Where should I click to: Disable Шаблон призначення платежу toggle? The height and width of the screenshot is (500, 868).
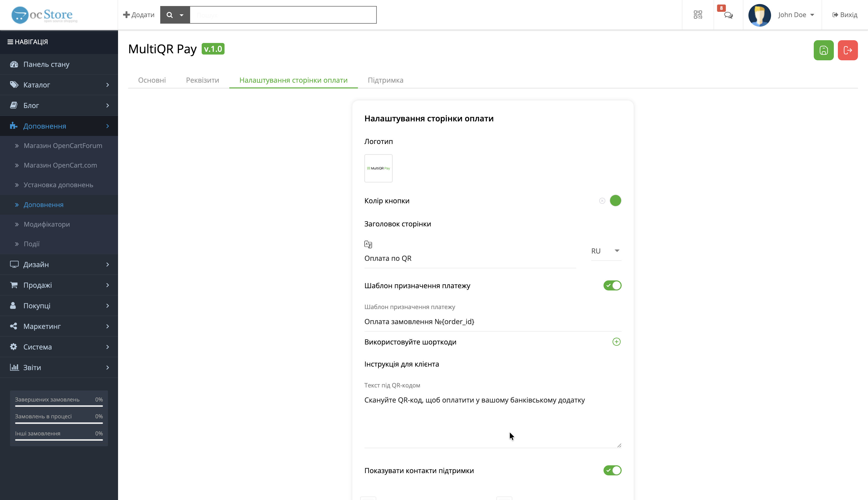[x=612, y=285]
